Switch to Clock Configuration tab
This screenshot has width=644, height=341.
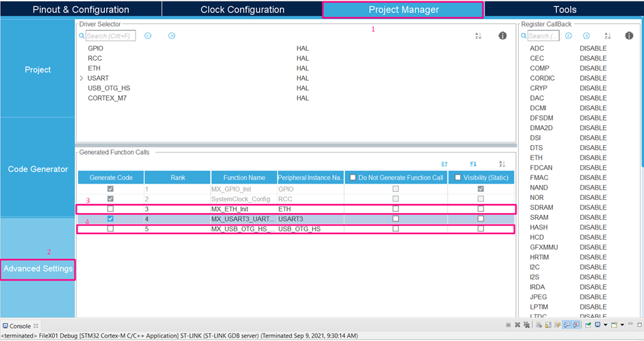click(x=243, y=10)
